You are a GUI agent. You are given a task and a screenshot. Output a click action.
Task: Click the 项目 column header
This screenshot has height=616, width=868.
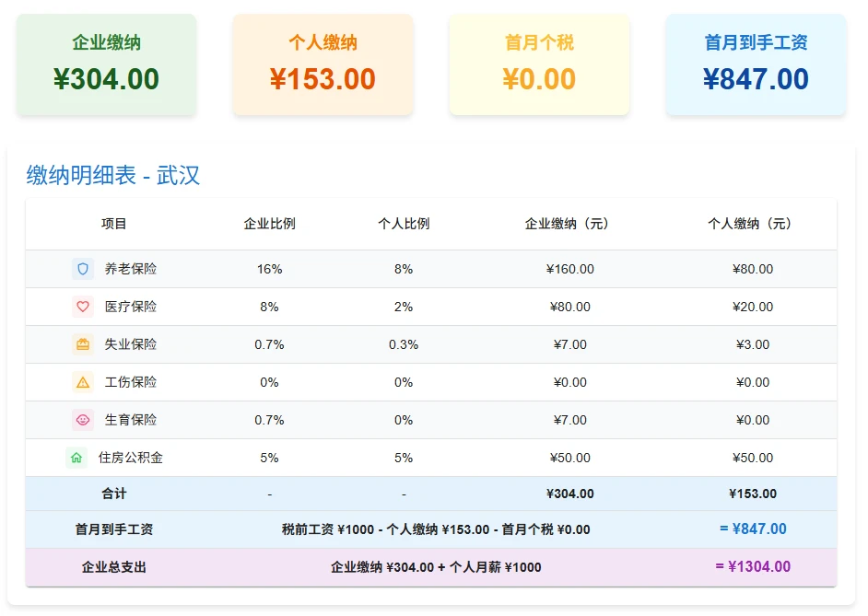114,224
